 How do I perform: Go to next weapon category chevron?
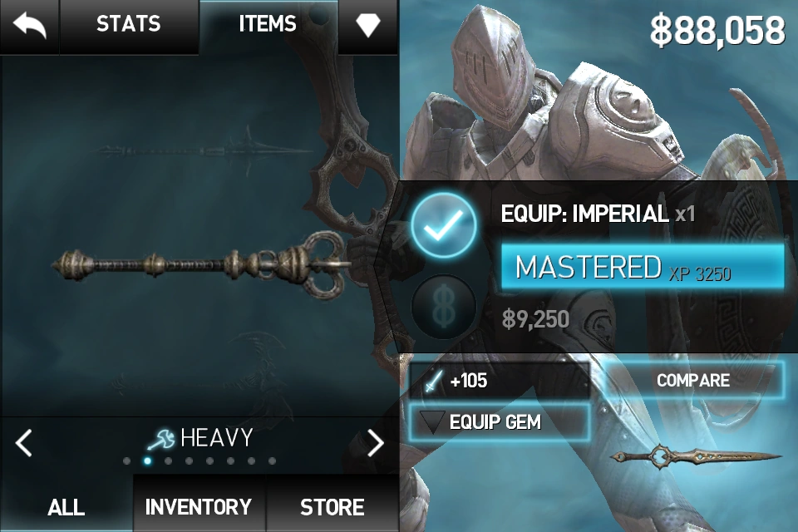(x=376, y=442)
